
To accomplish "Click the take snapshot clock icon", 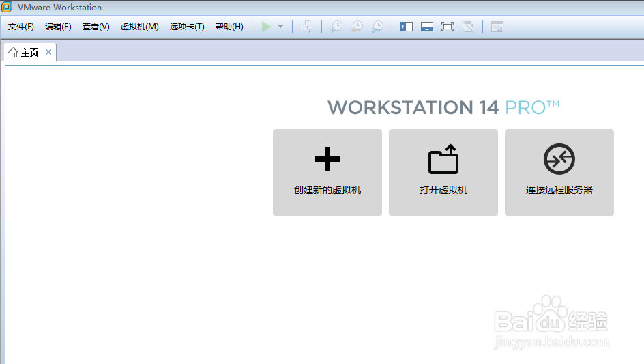I will coord(336,27).
